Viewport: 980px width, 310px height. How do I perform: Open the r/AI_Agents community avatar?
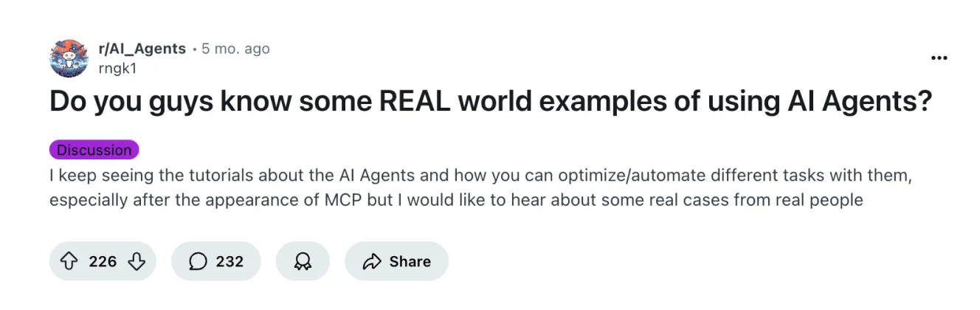pos(69,58)
